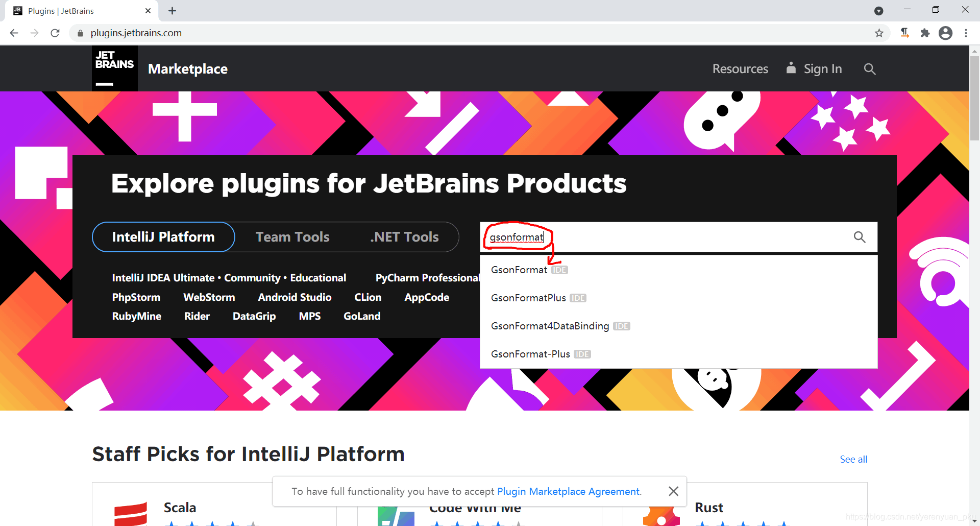Open Android Studio plugins link
The height and width of the screenshot is (526, 980).
(x=295, y=297)
